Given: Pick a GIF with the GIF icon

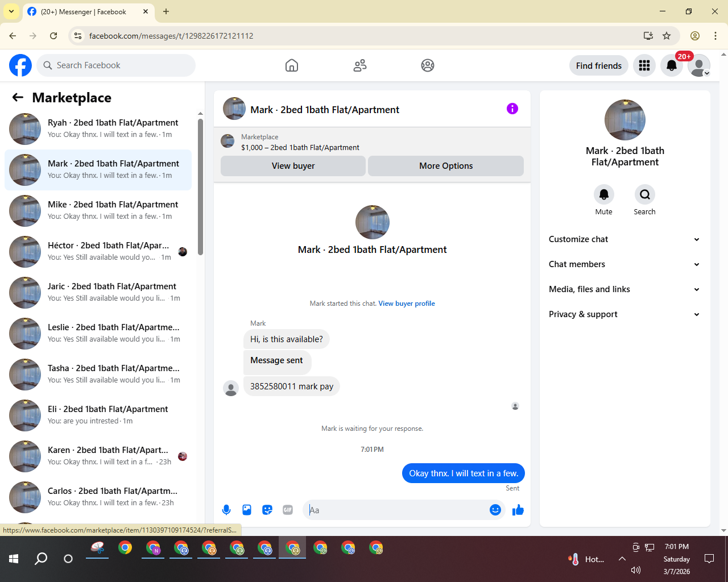Looking at the screenshot, I should [x=288, y=510].
